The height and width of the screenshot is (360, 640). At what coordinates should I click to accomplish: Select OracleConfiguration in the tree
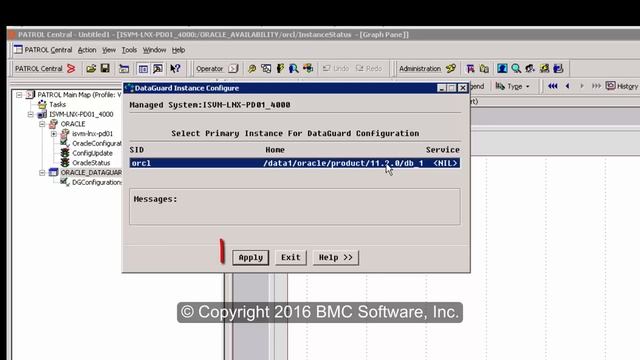point(97,143)
